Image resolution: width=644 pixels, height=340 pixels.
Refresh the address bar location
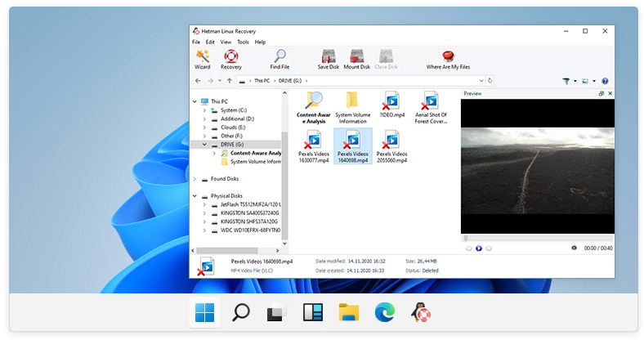tap(490, 81)
